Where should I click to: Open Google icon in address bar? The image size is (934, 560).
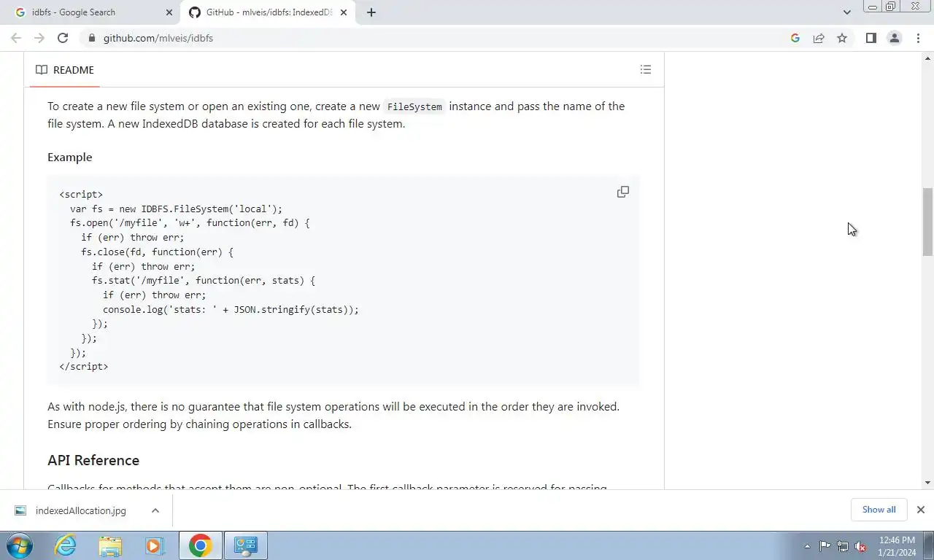[x=795, y=38]
